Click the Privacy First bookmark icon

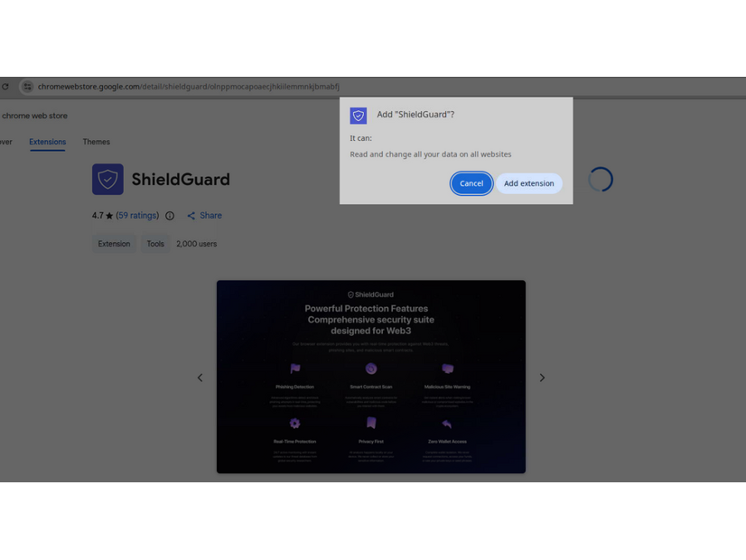click(x=370, y=424)
